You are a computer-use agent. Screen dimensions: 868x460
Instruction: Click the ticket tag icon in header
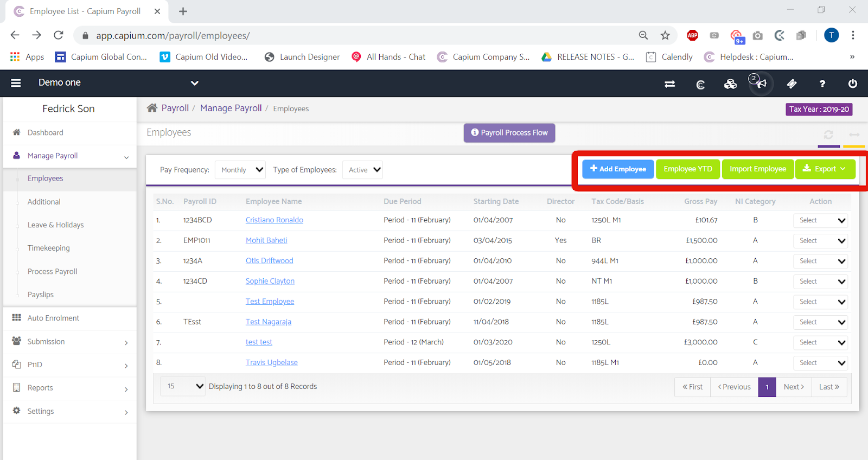coord(792,84)
